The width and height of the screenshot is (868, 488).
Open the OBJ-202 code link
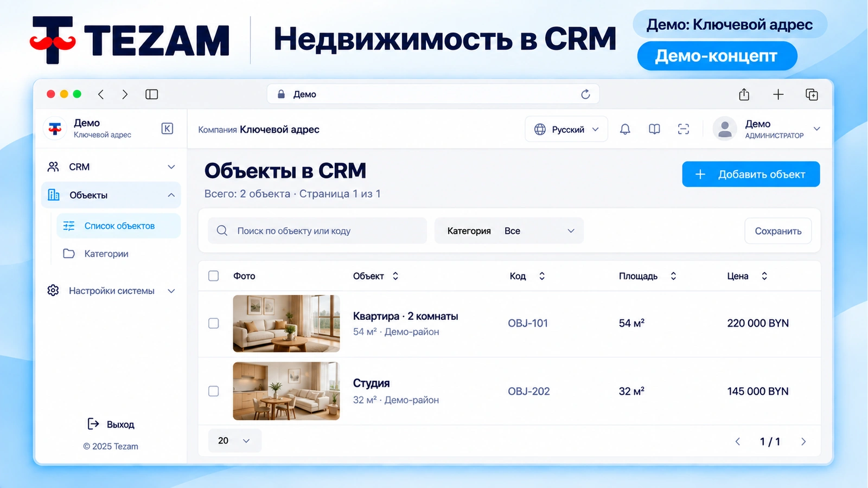tap(529, 391)
